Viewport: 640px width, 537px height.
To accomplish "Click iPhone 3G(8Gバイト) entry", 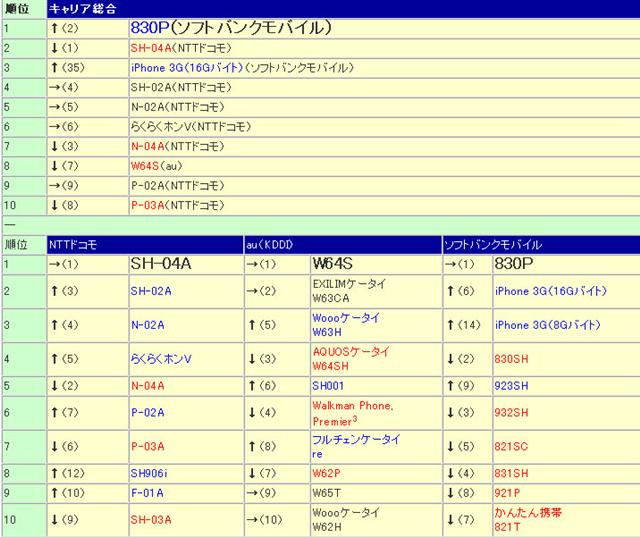I will 547,325.
